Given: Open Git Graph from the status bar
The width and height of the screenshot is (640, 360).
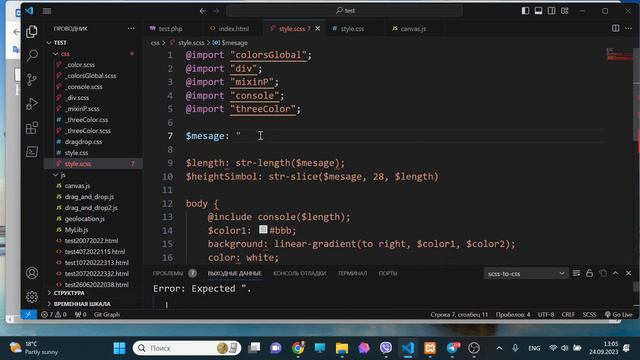Looking at the screenshot, I should coord(107,315).
